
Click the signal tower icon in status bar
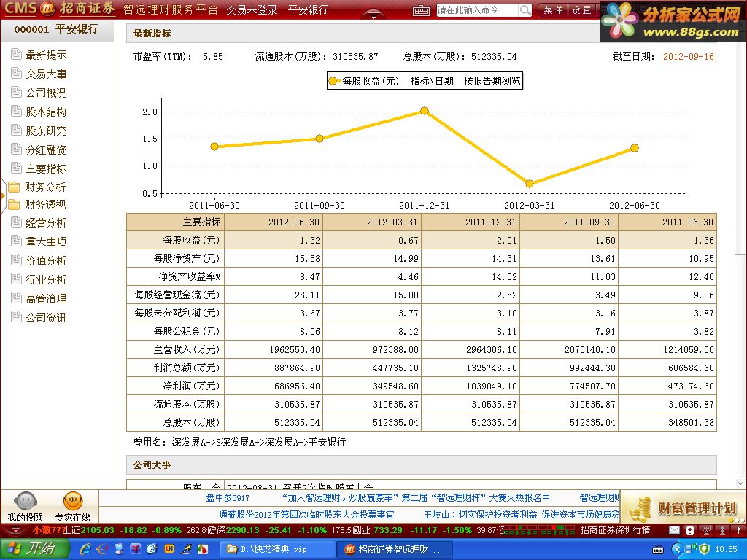[x=706, y=530]
